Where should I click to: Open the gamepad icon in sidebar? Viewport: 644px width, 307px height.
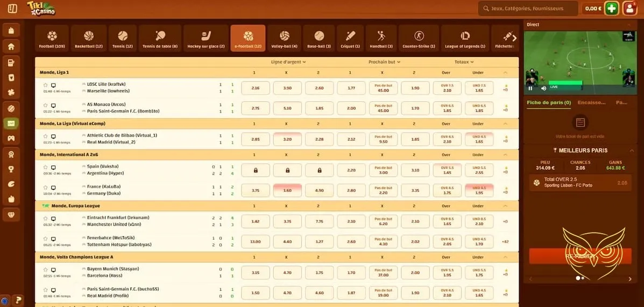click(11, 138)
